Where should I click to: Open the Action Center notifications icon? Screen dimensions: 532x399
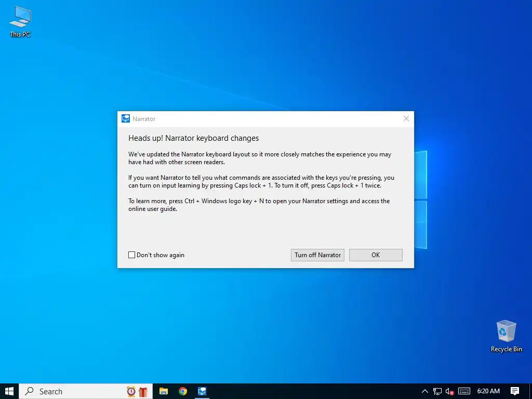click(x=515, y=391)
